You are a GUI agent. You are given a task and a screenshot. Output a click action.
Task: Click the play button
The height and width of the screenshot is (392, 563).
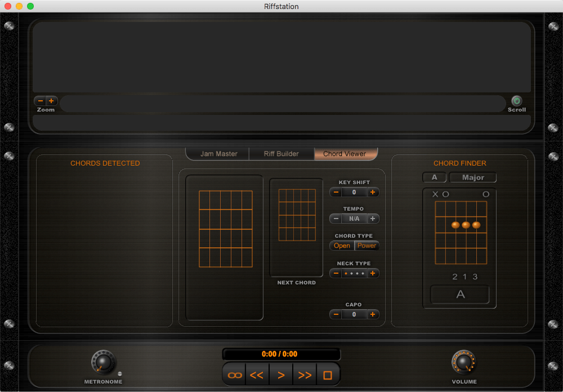[281, 375]
